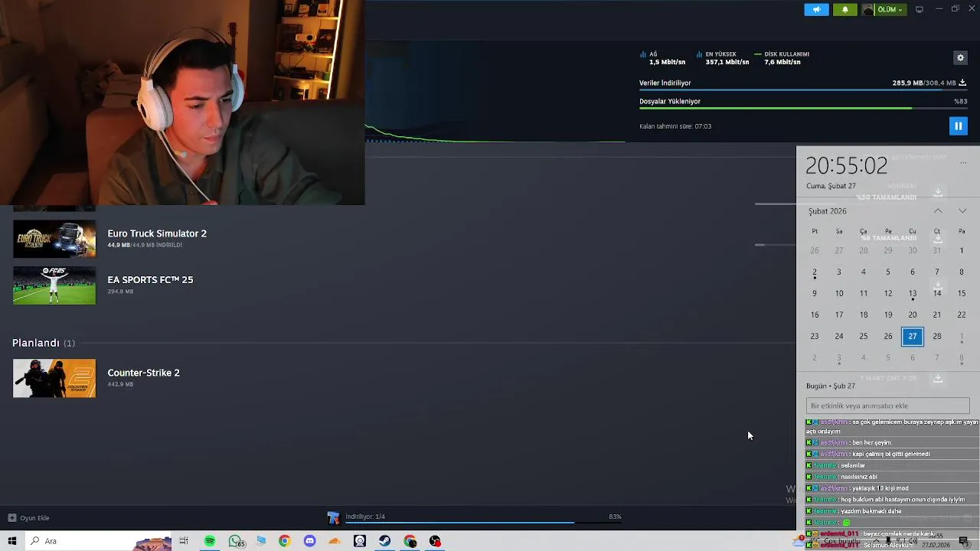
Task: Click the event or reminder input field
Action: point(888,406)
